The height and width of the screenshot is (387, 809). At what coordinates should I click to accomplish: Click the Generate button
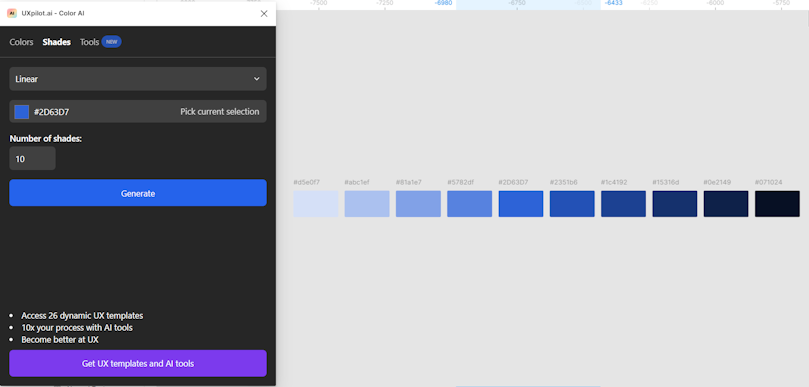(138, 193)
